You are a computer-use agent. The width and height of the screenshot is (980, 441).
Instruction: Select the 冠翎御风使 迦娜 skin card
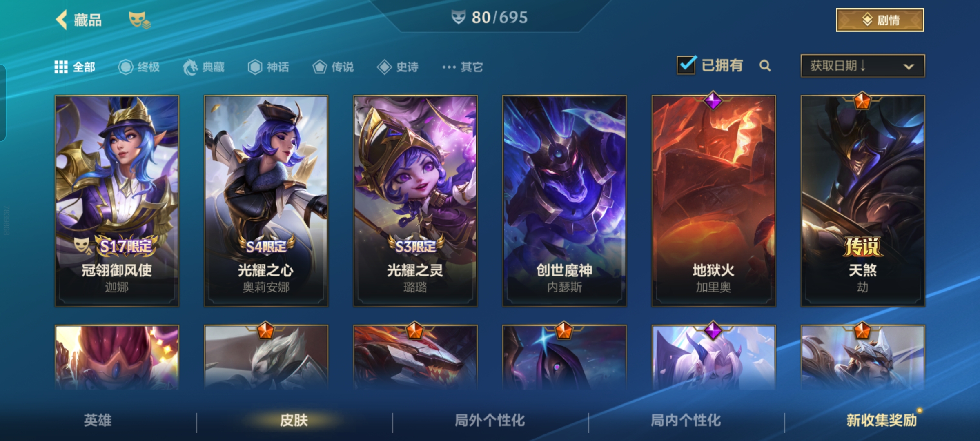coord(117,201)
